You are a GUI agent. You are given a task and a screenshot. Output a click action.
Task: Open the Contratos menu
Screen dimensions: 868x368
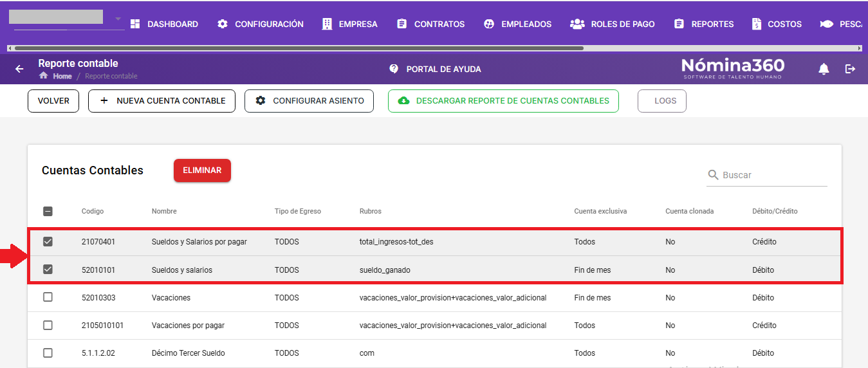click(x=431, y=24)
